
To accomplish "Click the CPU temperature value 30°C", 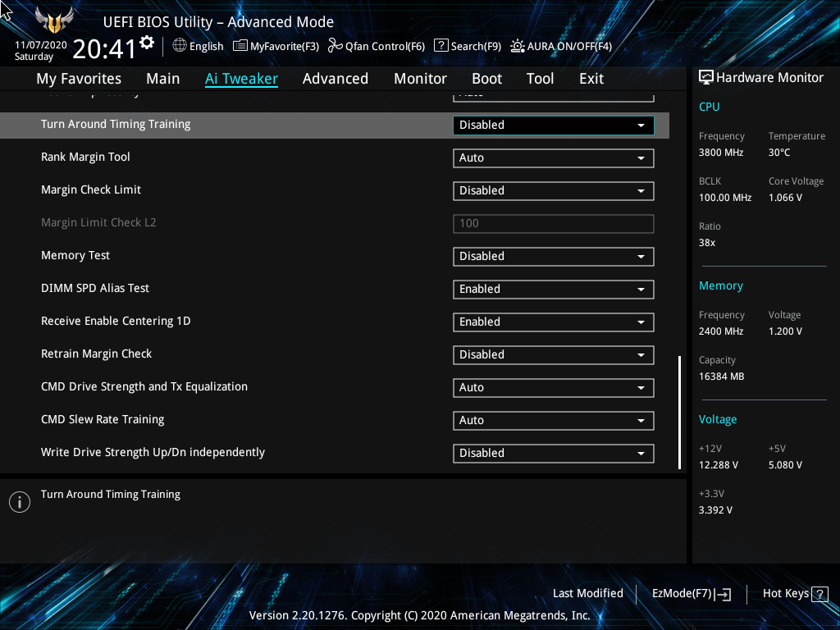I will (x=779, y=153).
